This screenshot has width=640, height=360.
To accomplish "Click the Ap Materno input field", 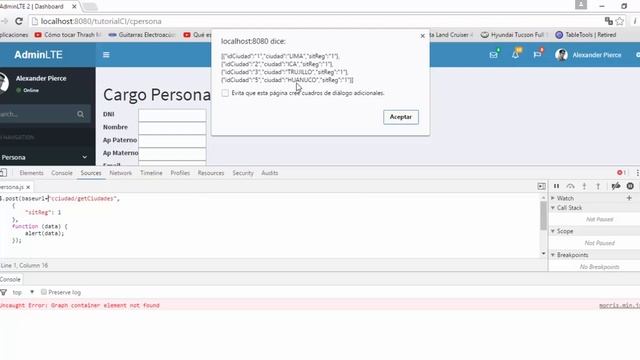I will click(x=172, y=154).
